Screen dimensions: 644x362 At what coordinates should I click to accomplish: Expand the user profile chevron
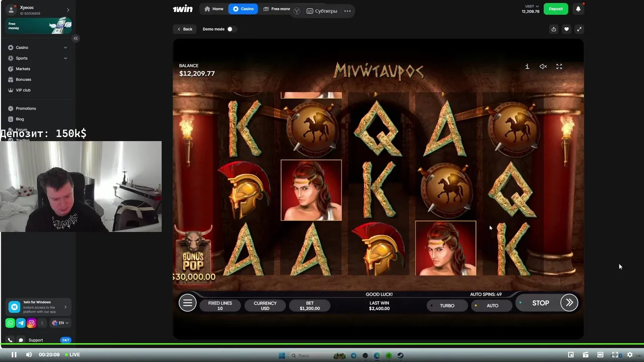click(68, 10)
